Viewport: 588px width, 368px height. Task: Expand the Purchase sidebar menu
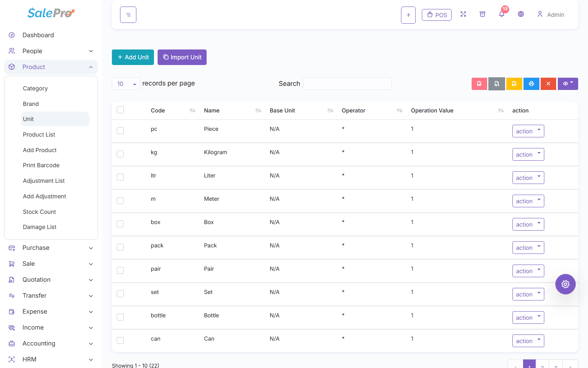(51, 248)
